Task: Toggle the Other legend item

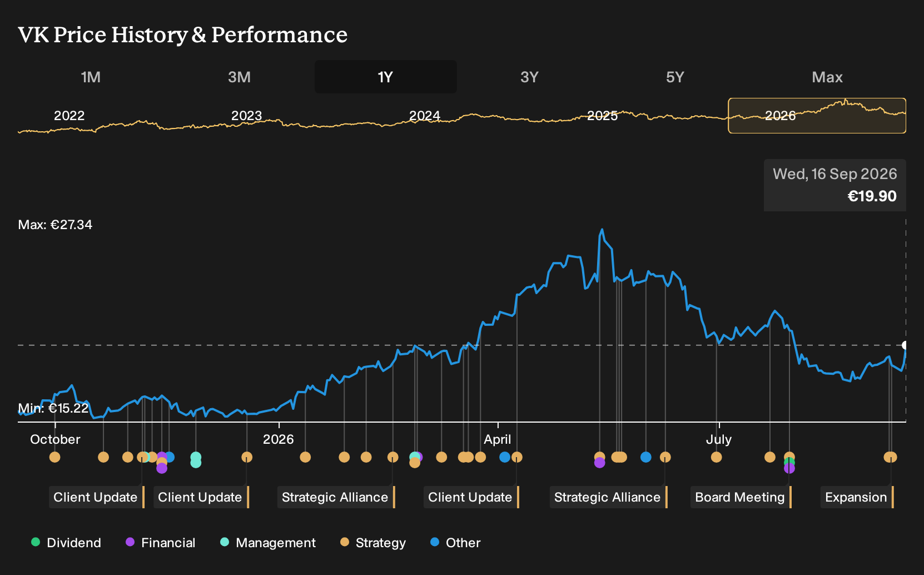Action: pyautogui.click(x=455, y=543)
